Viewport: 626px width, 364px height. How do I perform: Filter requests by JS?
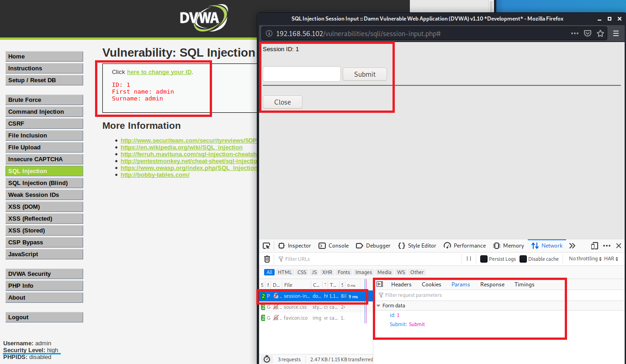(x=314, y=272)
